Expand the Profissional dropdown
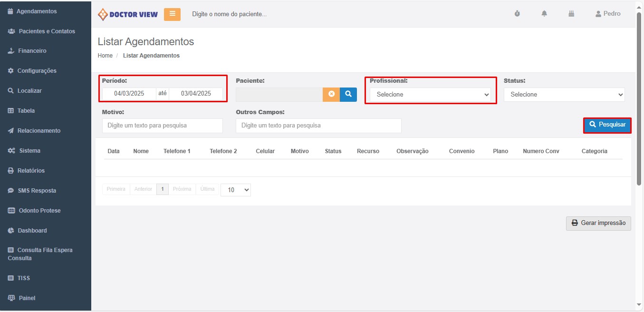This screenshot has width=644, height=312. tap(431, 95)
